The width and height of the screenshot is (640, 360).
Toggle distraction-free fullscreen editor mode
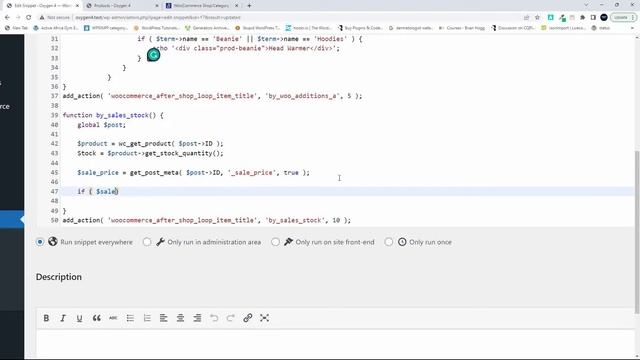point(264,318)
